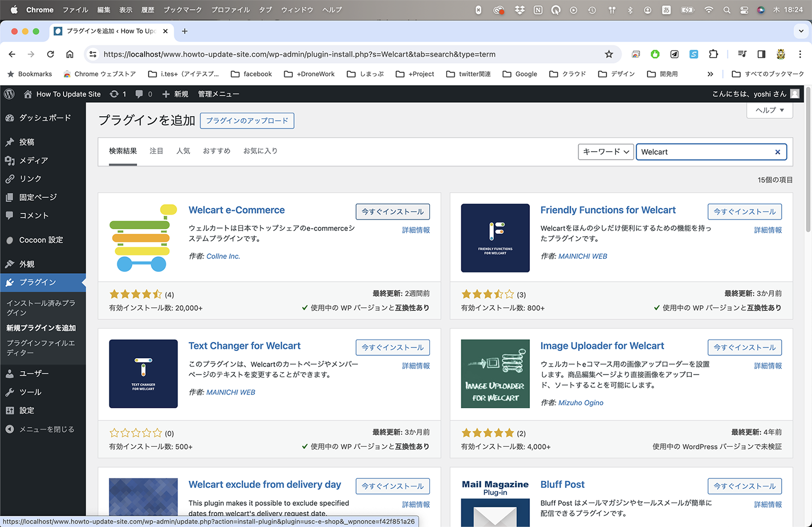This screenshot has height=527, width=812.
Task: Open ツール in the sidebar
Action: (x=43, y=392)
